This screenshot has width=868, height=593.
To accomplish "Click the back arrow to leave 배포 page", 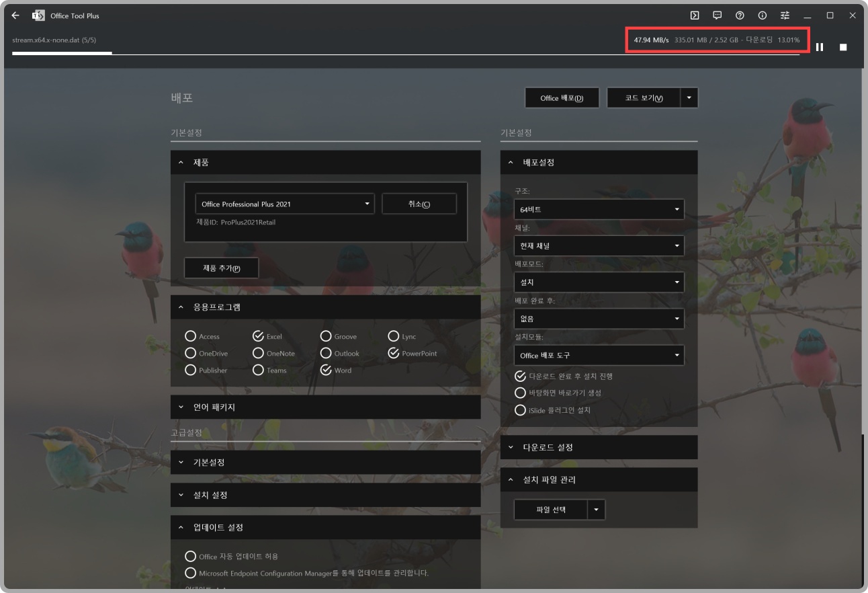I will point(15,15).
